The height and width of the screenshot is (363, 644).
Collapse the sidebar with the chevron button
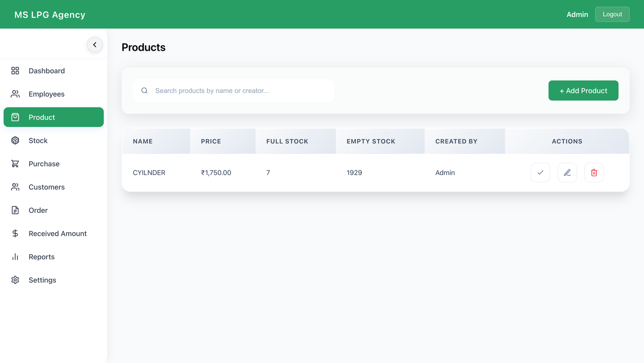point(95,45)
